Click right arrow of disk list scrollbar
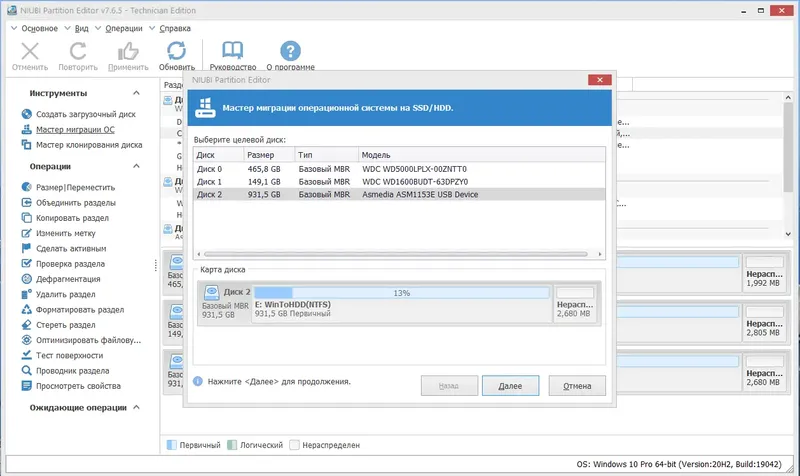The width and height of the screenshot is (800, 476). point(600,254)
